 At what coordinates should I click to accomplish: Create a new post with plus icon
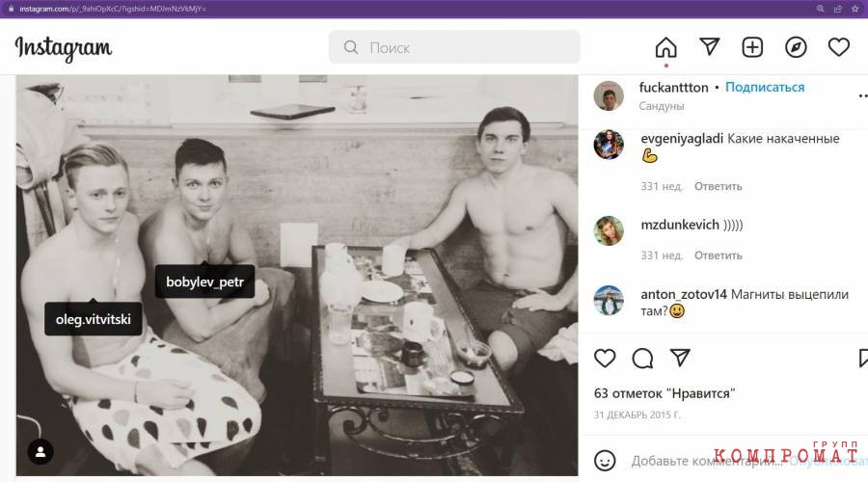[x=752, y=47]
